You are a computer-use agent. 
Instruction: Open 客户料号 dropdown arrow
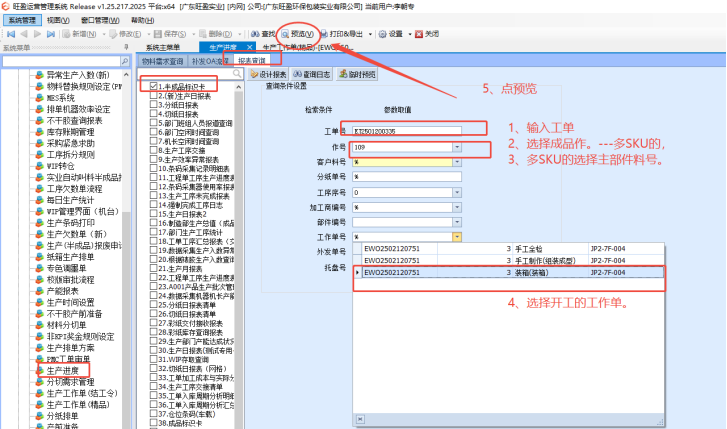[457, 162]
